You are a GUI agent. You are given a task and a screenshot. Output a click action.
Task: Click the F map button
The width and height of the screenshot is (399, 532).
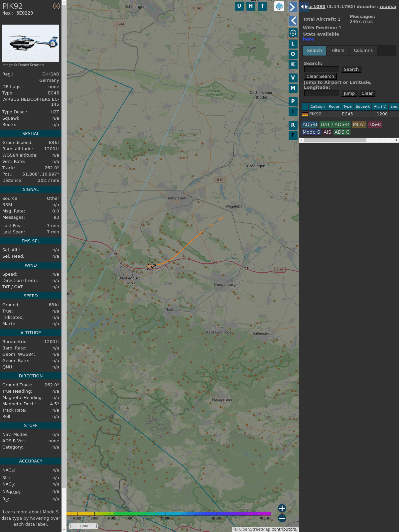click(293, 135)
